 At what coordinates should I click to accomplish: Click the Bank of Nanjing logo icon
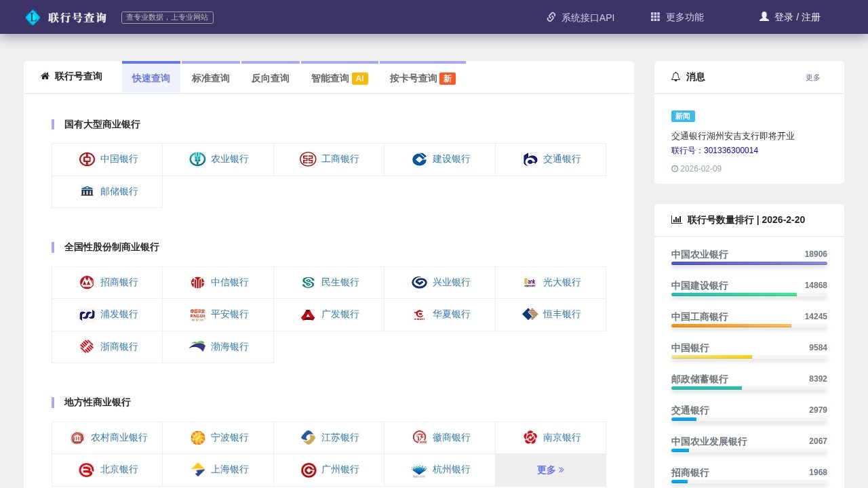(x=530, y=438)
